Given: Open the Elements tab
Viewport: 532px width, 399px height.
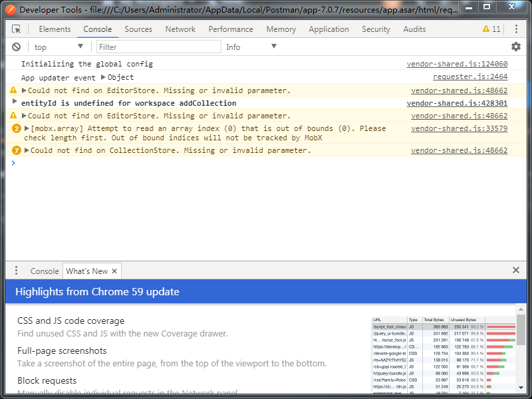Looking at the screenshot, I should 55,29.
